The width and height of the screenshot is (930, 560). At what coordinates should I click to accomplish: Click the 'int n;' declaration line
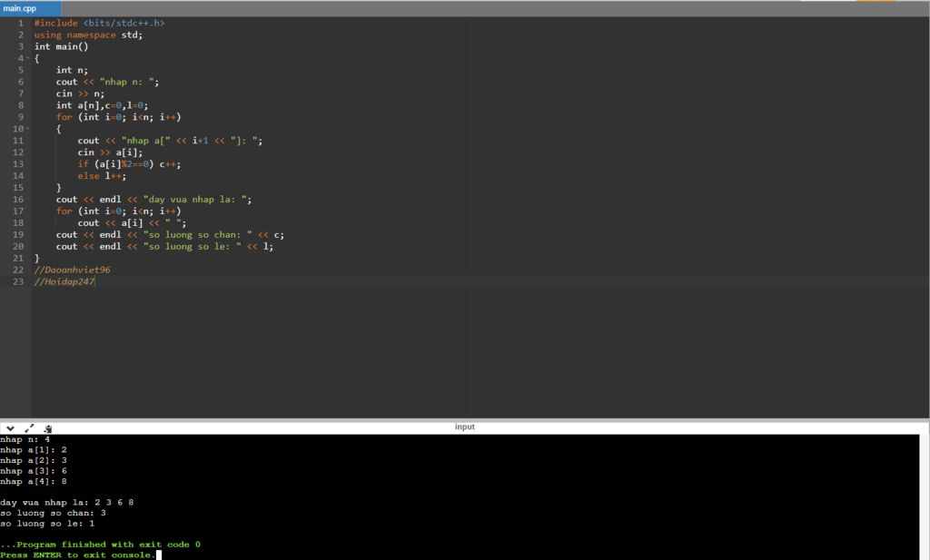point(72,70)
